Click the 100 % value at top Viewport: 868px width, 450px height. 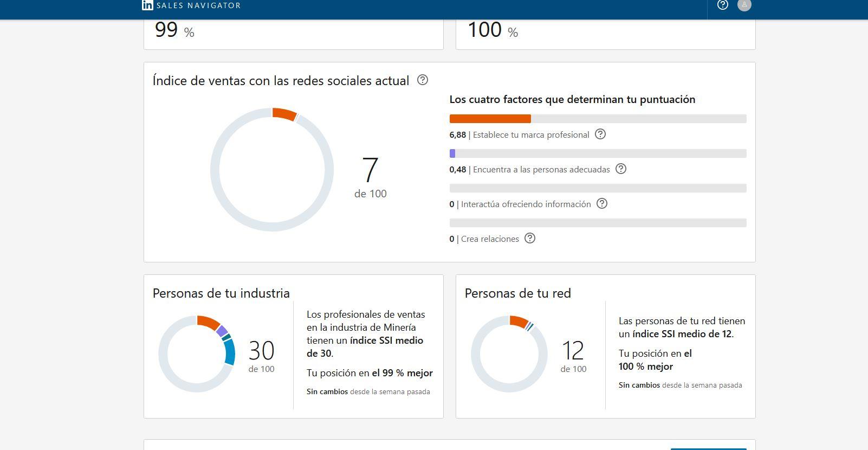pos(493,30)
